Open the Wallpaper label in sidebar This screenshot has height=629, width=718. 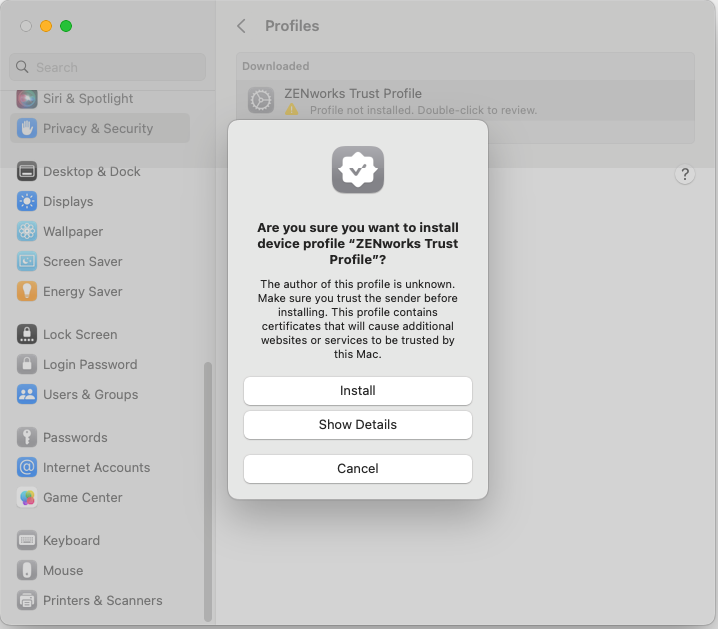(73, 232)
